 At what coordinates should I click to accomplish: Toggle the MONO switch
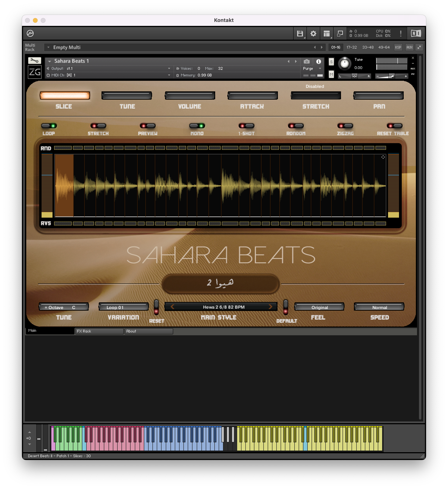tap(197, 126)
